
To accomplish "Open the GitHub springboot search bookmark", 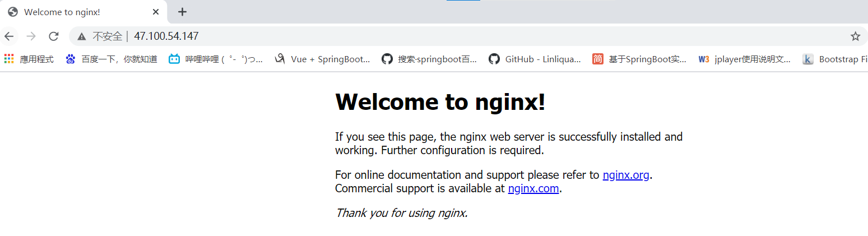I will (429, 59).
